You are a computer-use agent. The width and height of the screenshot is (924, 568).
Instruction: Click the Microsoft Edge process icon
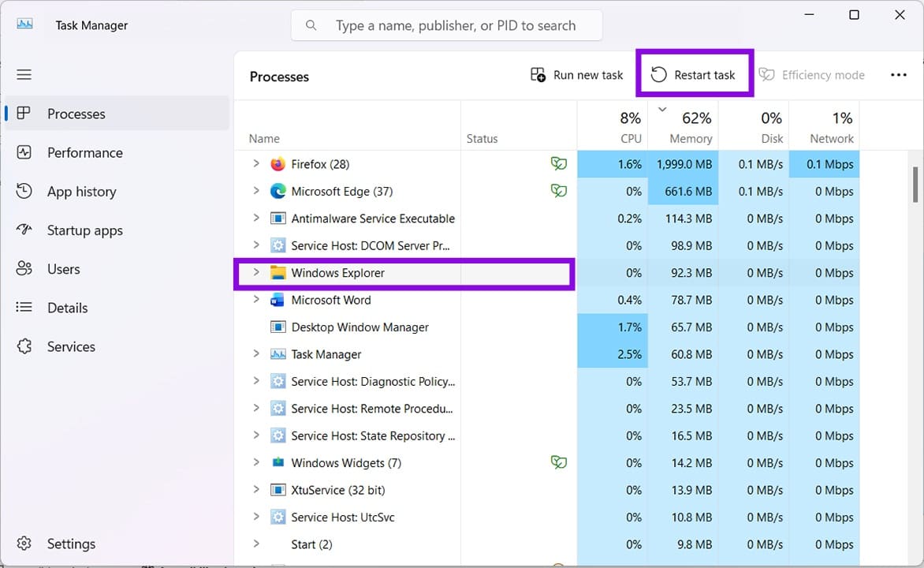point(278,191)
